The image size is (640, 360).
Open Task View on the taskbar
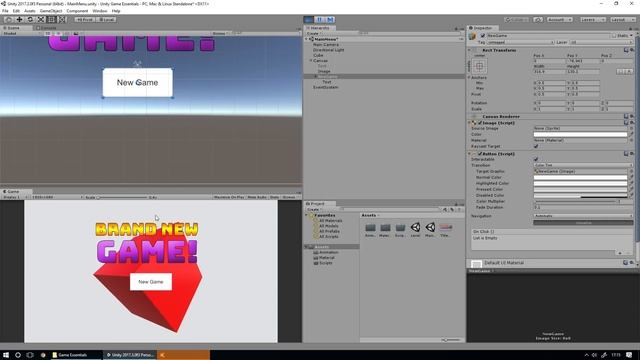(x=30, y=355)
